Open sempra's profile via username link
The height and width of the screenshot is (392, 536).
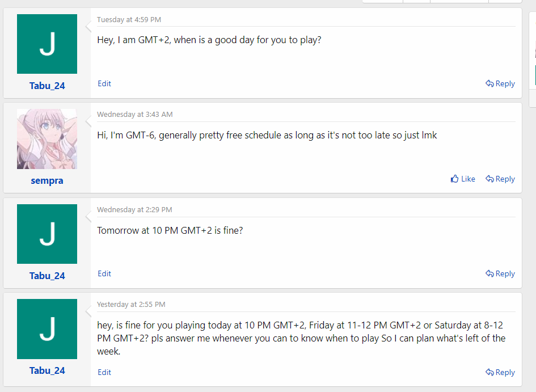47,180
